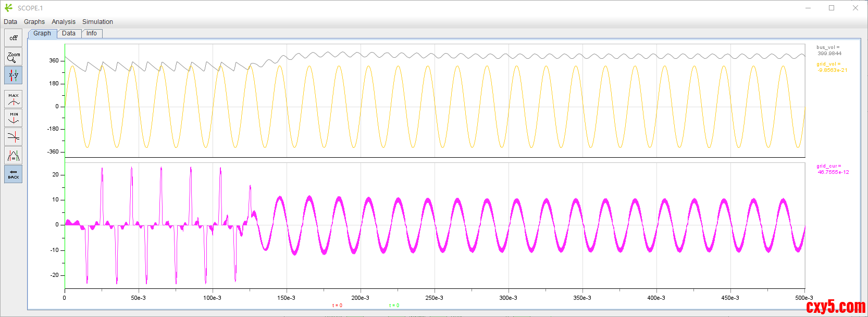This screenshot has height=317, width=868.
Task: Open the Graphs menu
Action: click(34, 22)
